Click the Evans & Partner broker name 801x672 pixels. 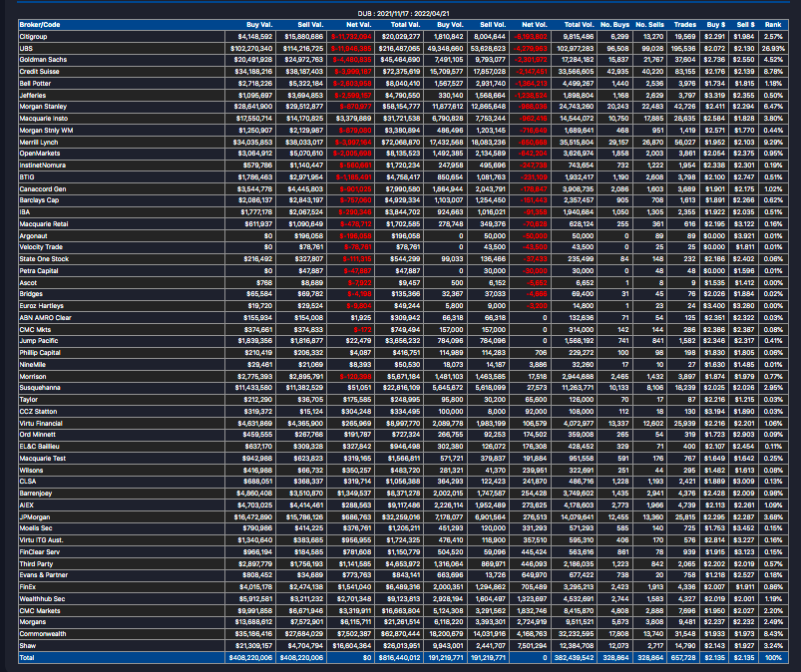tap(44, 575)
